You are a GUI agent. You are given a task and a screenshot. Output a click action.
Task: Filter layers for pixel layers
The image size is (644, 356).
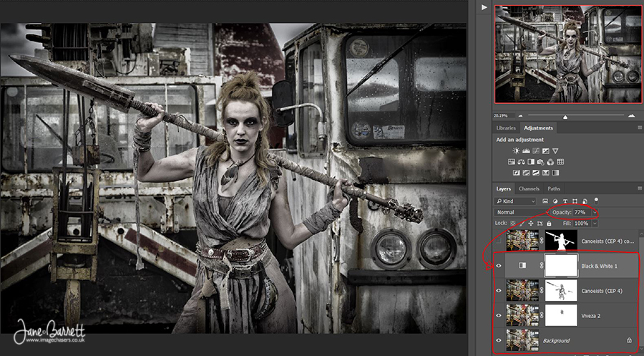[x=545, y=201]
